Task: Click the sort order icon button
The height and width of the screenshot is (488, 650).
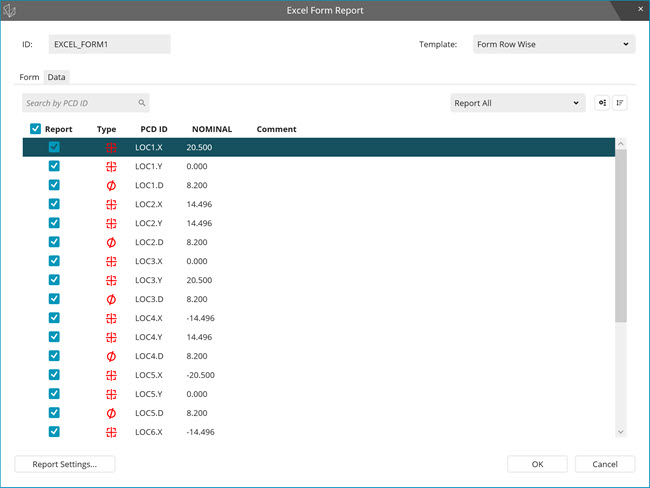Action: coord(620,103)
